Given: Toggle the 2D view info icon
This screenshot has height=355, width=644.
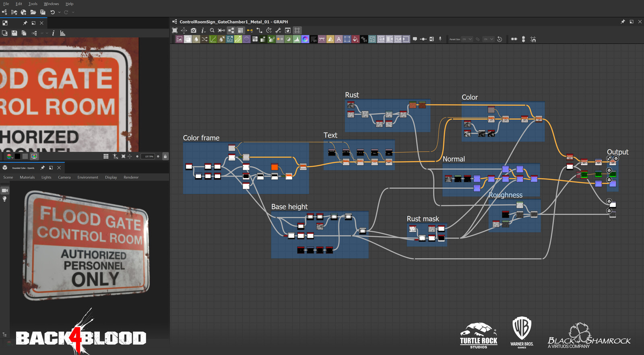Looking at the screenshot, I should [x=53, y=33].
